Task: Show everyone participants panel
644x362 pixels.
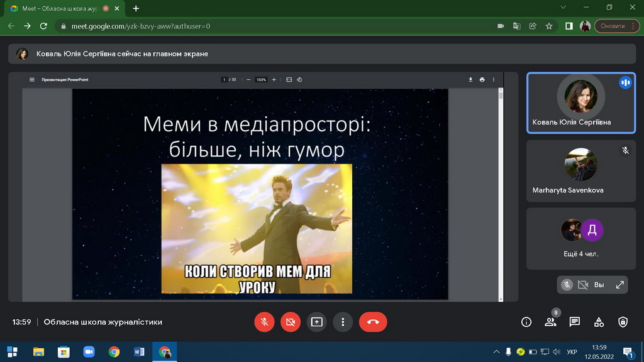Action: tap(550, 322)
